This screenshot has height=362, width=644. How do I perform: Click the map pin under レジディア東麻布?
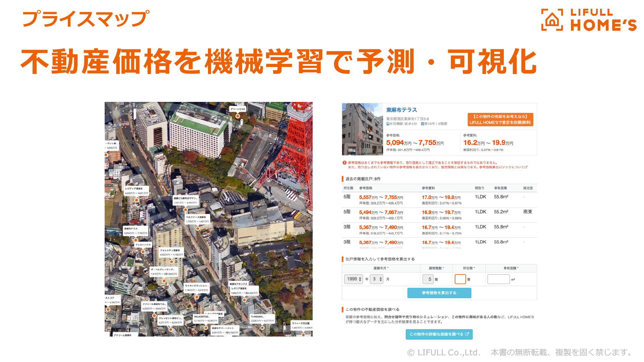[x=137, y=200]
